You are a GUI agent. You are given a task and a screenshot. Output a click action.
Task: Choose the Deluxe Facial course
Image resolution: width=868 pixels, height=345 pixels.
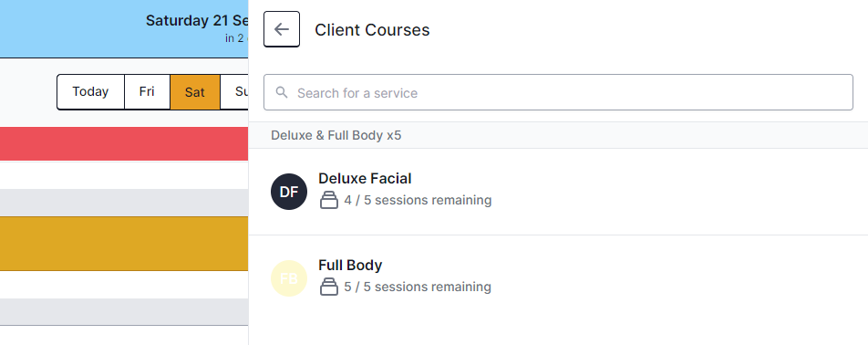[558, 192]
